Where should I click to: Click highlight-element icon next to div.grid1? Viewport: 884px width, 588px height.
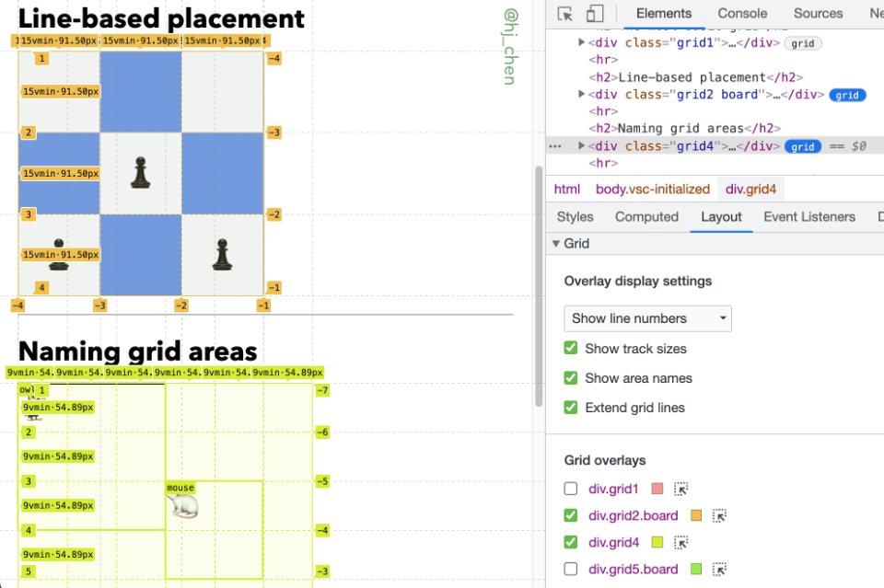tap(681, 489)
